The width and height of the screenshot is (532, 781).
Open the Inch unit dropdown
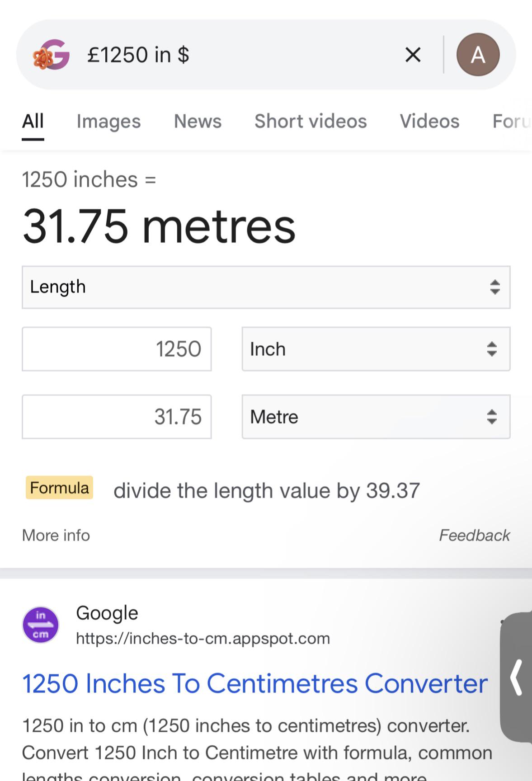point(376,349)
